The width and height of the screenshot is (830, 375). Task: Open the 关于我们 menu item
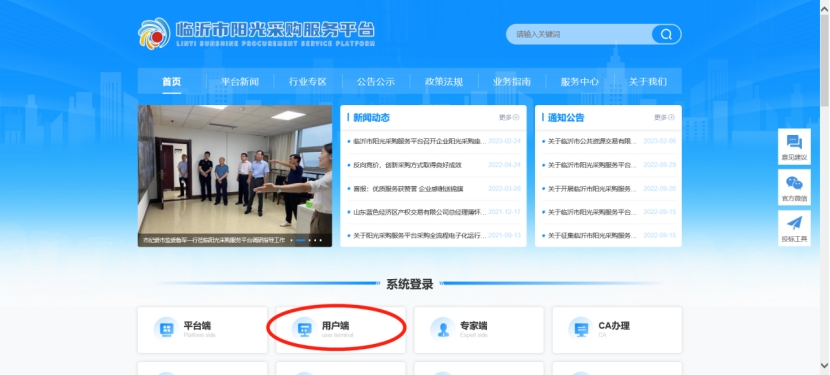coord(647,82)
